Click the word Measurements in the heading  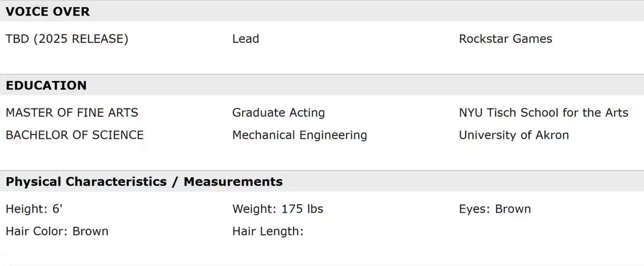[x=233, y=181]
